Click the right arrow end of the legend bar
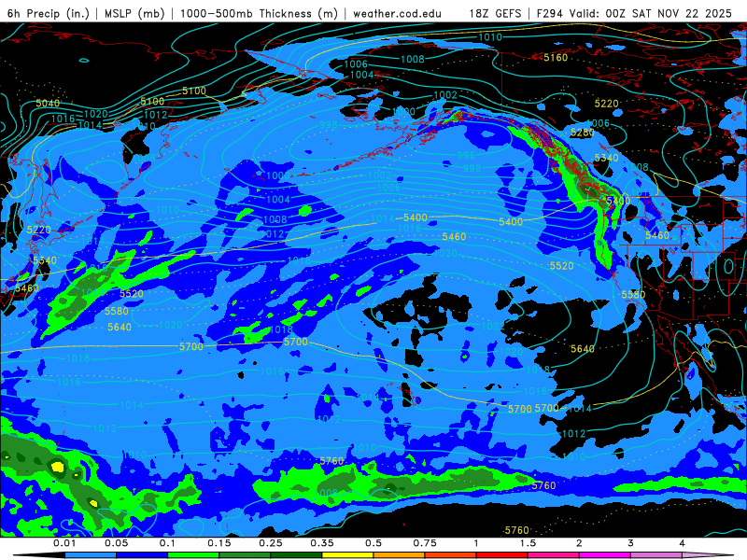This screenshot has height=560, width=747. 708,555
